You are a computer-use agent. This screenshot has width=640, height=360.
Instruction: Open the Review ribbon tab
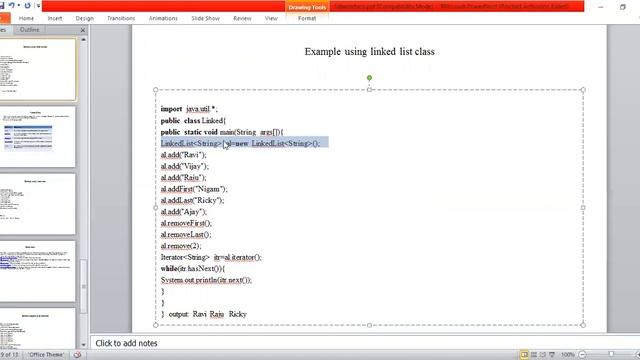[x=242, y=18]
